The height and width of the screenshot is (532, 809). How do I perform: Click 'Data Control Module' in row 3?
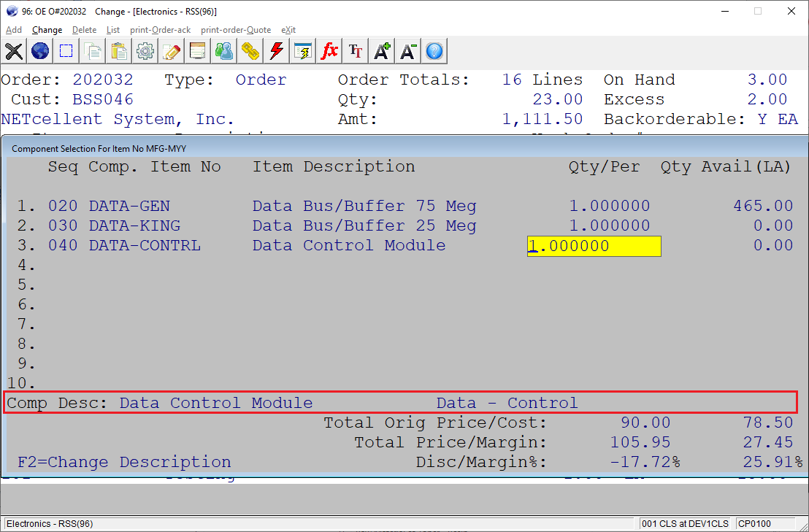coord(349,245)
